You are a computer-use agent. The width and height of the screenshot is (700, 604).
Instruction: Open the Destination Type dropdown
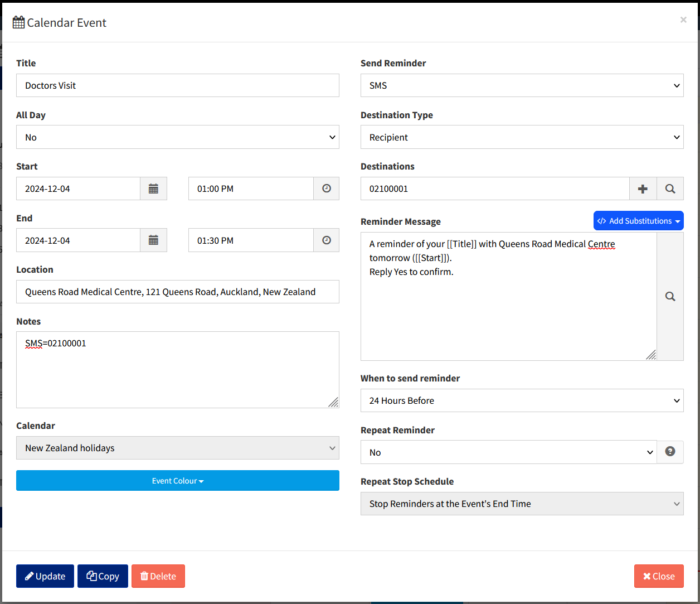(x=522, y=137)
